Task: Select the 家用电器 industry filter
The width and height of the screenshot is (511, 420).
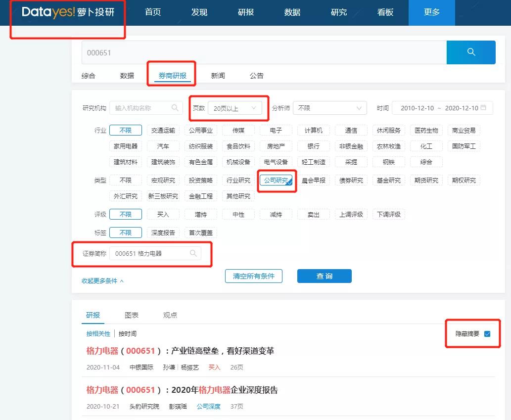Action: [126, 146]
